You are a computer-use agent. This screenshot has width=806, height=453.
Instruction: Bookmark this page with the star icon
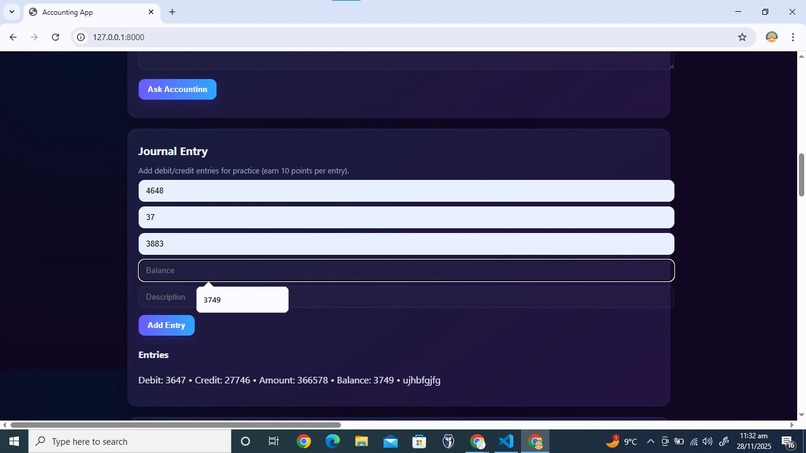click(x=742, y=37)
